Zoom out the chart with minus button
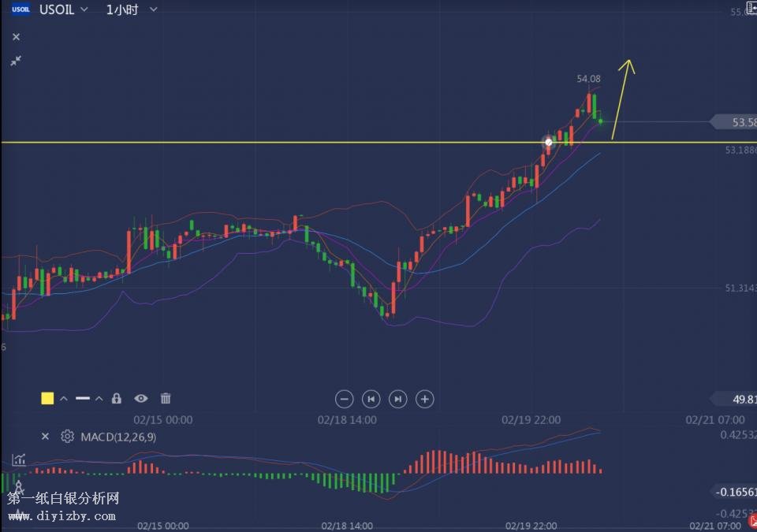 [343, 399]
